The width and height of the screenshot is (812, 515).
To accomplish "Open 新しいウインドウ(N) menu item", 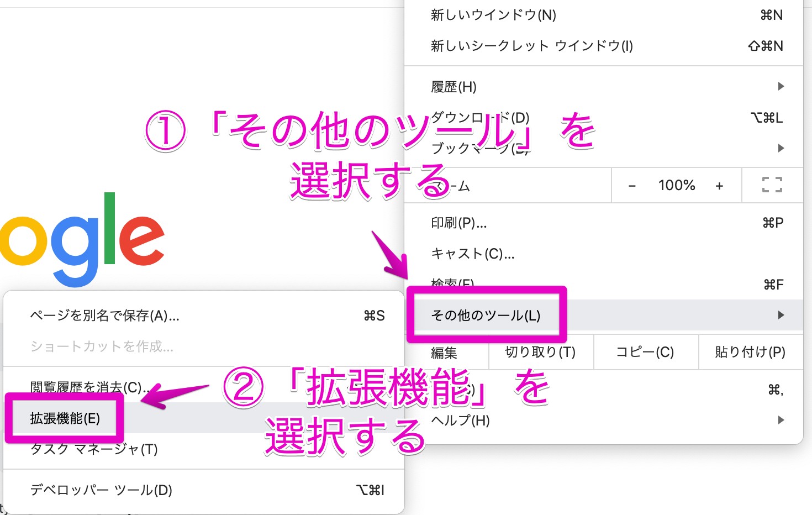I will (493, 15).
